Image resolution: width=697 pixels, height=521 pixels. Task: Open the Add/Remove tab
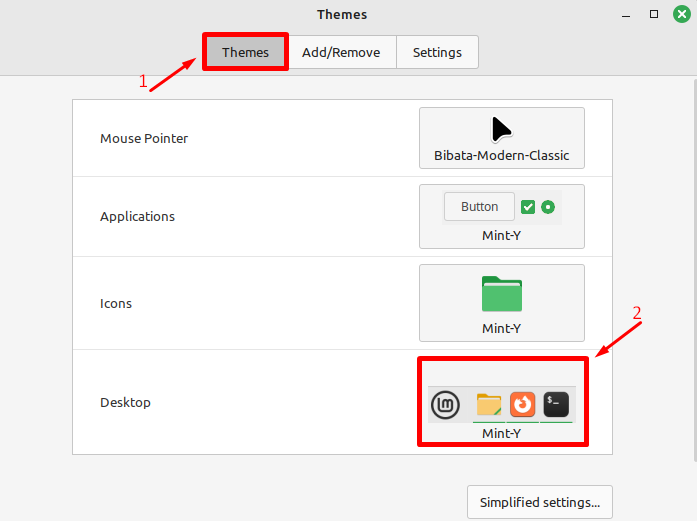pos(341,52)
